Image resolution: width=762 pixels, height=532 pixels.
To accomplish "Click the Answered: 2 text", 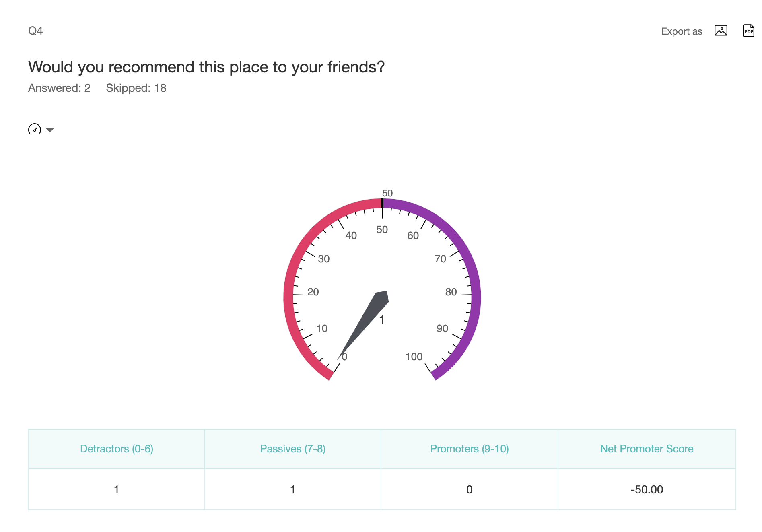I will pos(59,88).
